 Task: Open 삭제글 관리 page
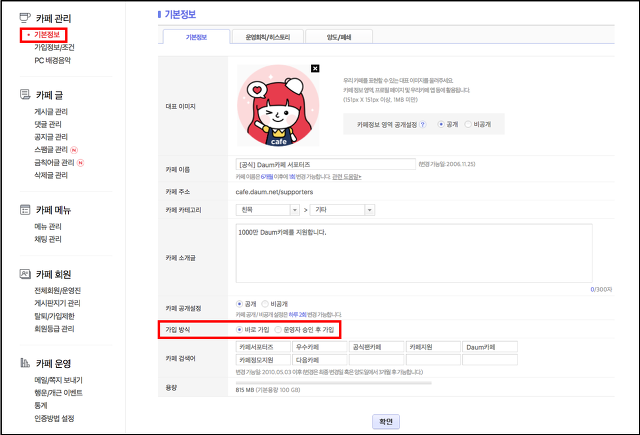tap(51, 175)
